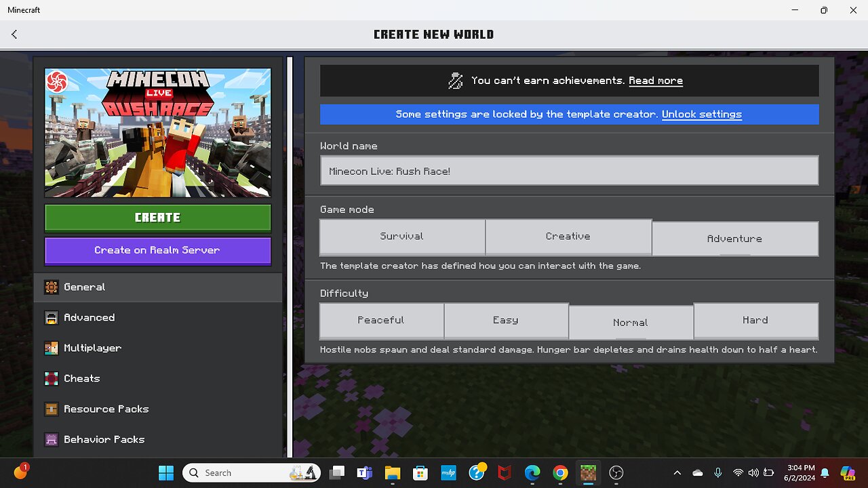
Task: Select Survival game mode
Action: tap(402, 237)
